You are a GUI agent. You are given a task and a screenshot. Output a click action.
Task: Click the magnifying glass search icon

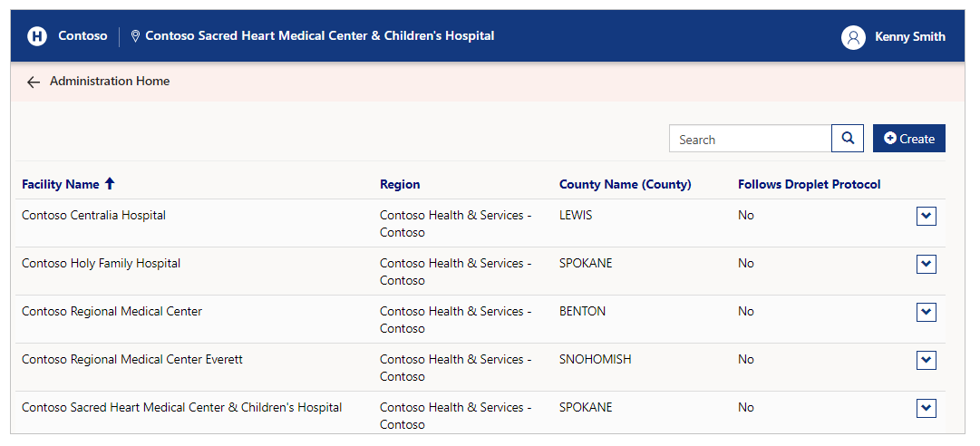848,138
